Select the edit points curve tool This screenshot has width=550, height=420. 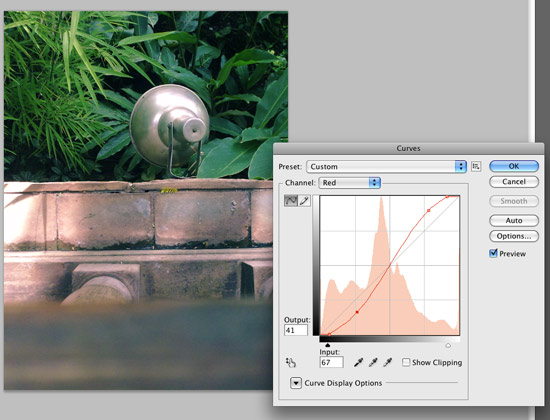pos(291,201)
